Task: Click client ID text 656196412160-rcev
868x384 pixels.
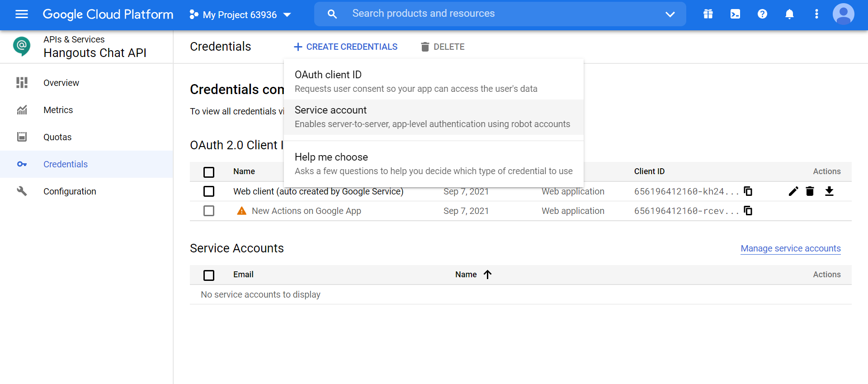Action: [686, 211]
